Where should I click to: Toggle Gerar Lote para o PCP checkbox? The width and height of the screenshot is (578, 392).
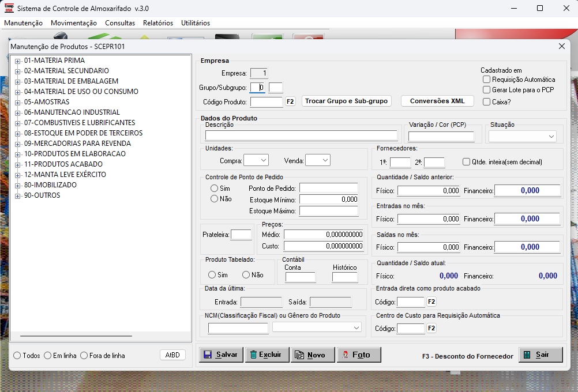click(x=487, y=90)
